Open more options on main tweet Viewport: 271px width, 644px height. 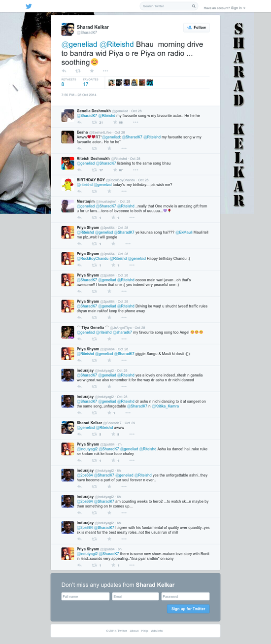(x=105, y=71)
